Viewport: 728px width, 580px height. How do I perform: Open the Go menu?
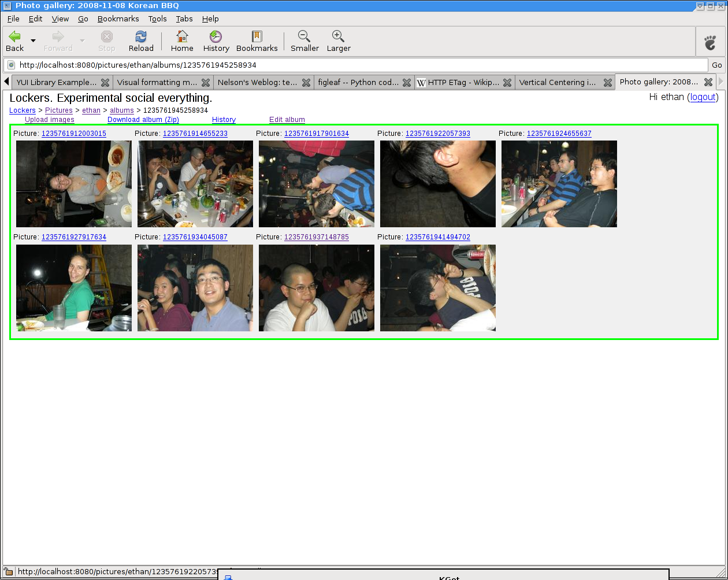pyautogui.click(x=83, y=19)
